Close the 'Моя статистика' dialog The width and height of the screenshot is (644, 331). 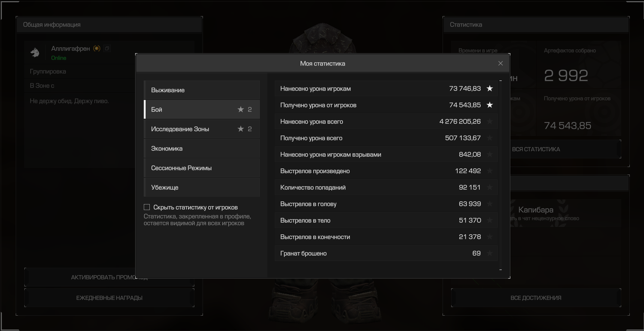pyautogui.click(x=501, y=63)
